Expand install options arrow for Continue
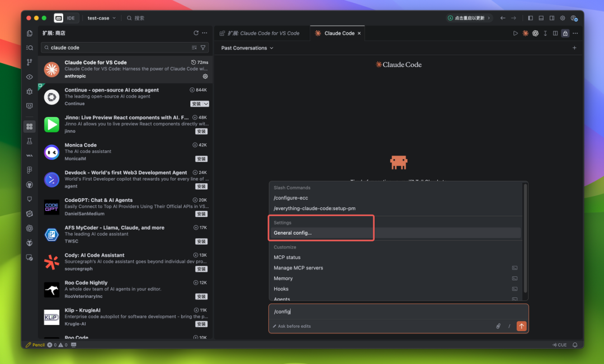 [206, 104]
